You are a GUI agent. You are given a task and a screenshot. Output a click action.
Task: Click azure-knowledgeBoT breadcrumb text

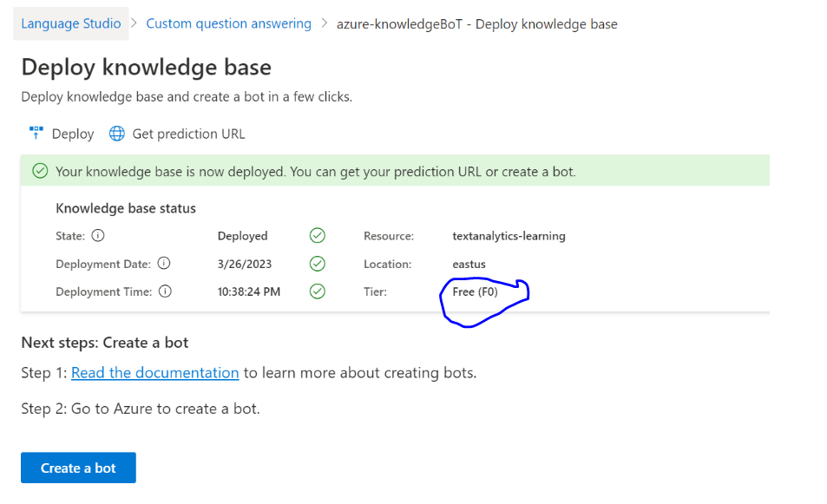click(476, 24)
